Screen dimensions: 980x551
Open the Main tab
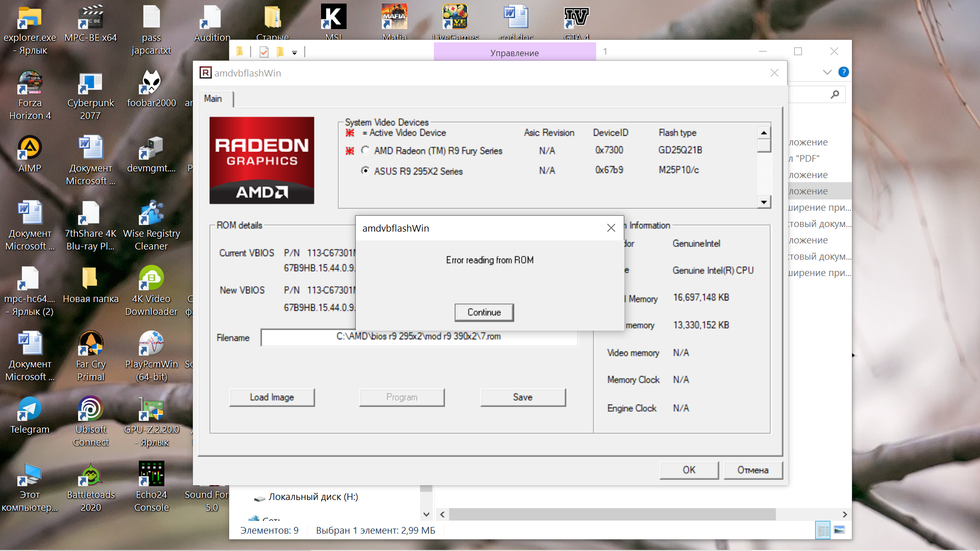(x=213, y=98)
